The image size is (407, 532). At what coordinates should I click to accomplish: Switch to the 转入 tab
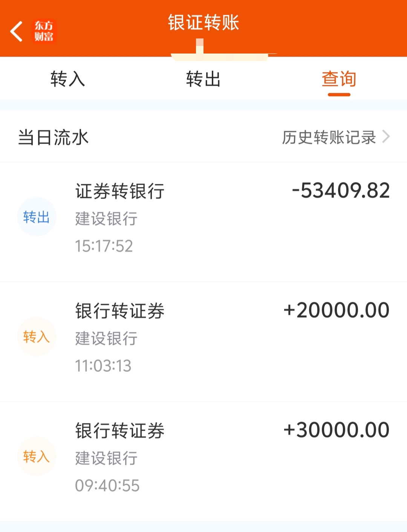tap(68, 79)
